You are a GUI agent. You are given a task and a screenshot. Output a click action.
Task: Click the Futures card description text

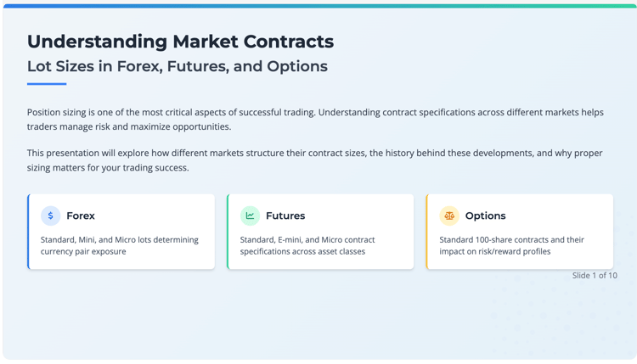pyautogui.click(x=307, y=245)
